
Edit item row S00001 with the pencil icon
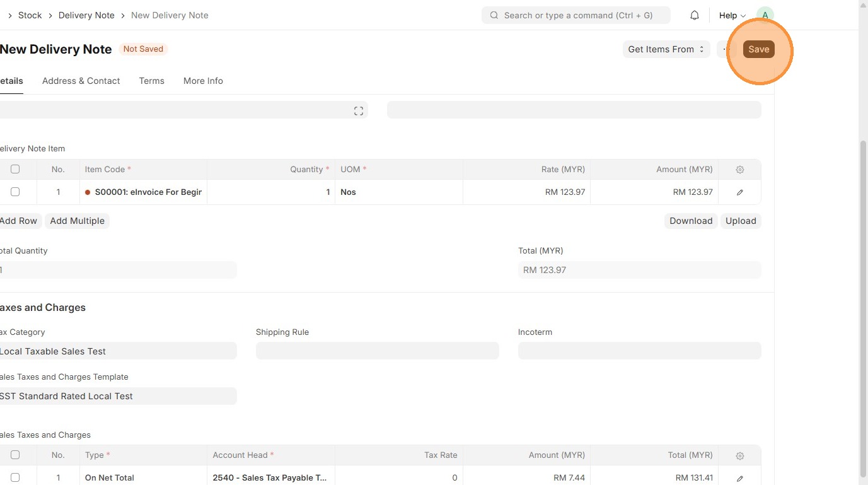740,192
